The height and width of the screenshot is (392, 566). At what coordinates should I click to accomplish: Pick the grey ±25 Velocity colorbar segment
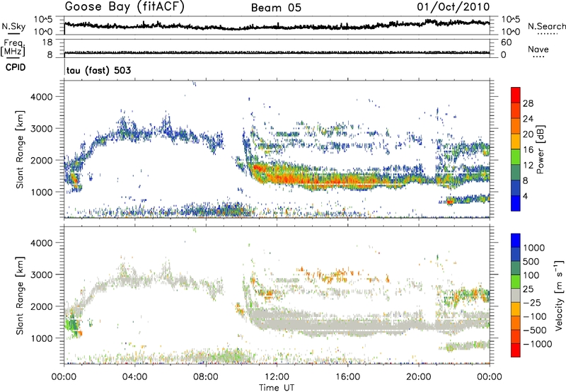516,296
